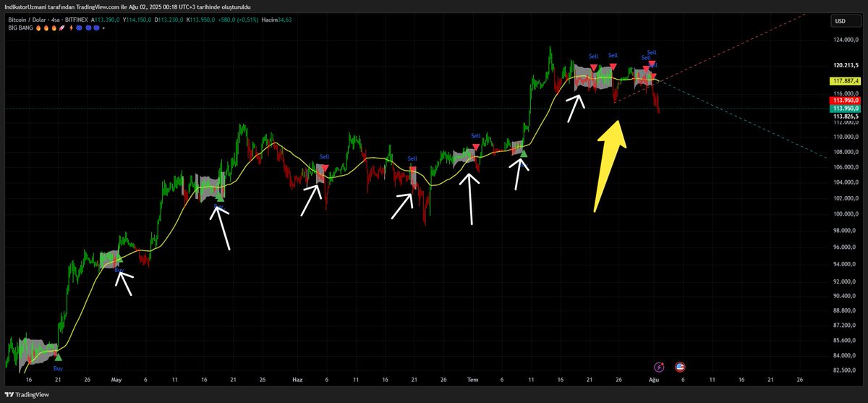Click the Ağu label on time axis
Viewport: 868px width, 403px height.
(653, 379)
